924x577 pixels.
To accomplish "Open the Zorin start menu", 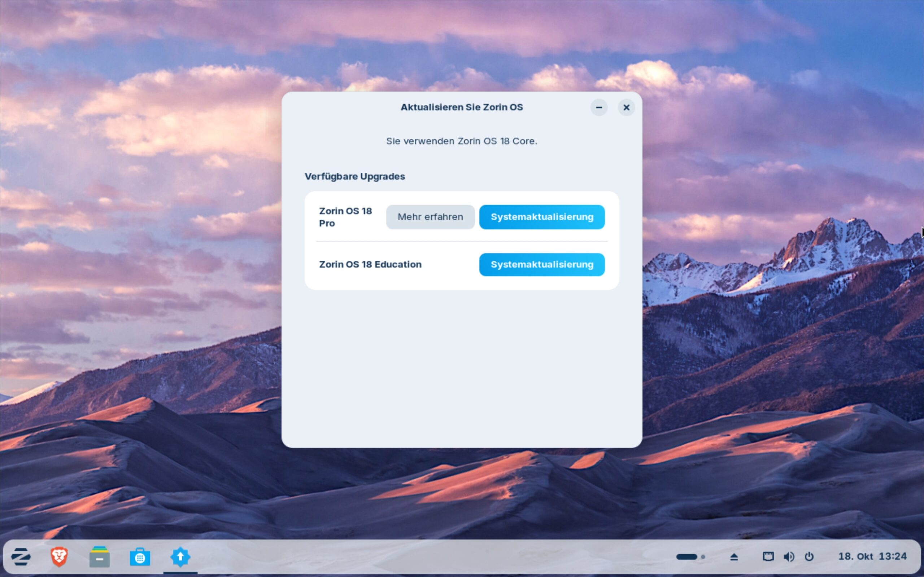I will pos(21,557).
